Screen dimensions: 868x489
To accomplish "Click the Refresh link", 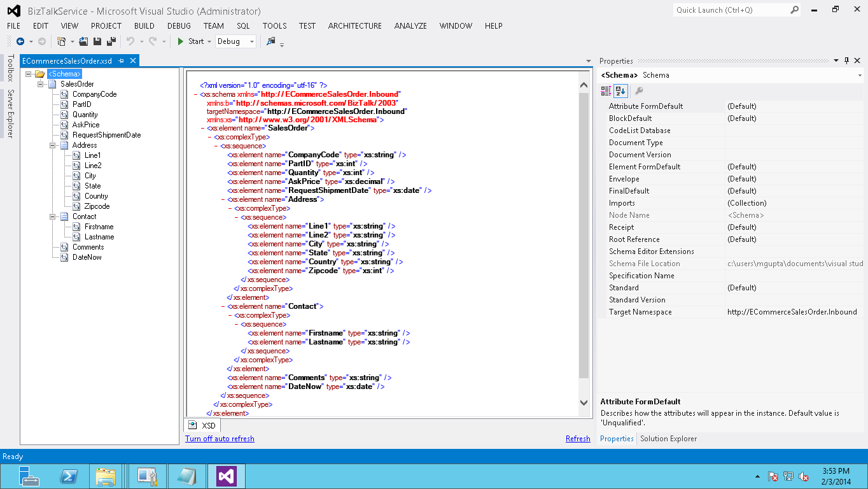I will tap(578, 439).
